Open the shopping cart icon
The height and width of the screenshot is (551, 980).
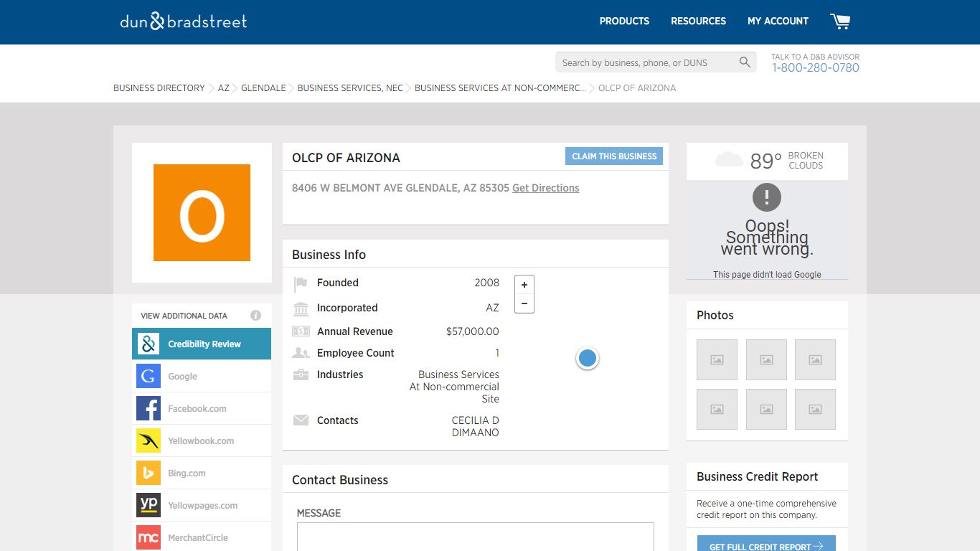point(840,22)
